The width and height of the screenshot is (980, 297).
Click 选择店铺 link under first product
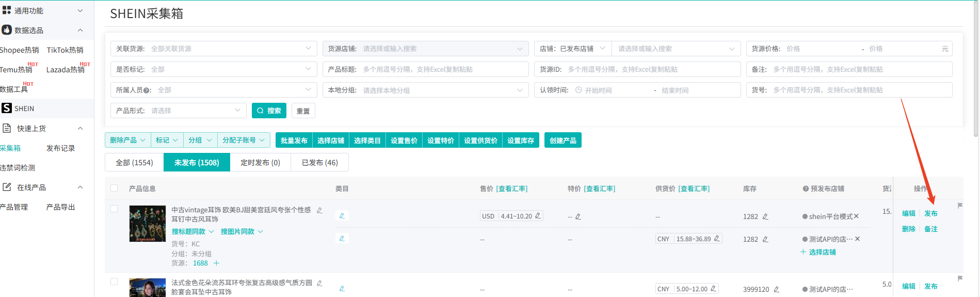coord(818,252)
